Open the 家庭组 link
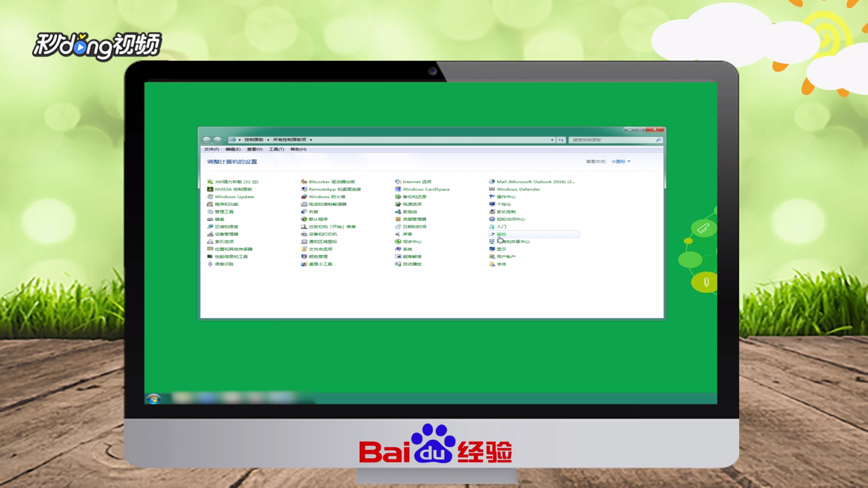The width and height of the screenshot is (868, 488). point(410,211)
